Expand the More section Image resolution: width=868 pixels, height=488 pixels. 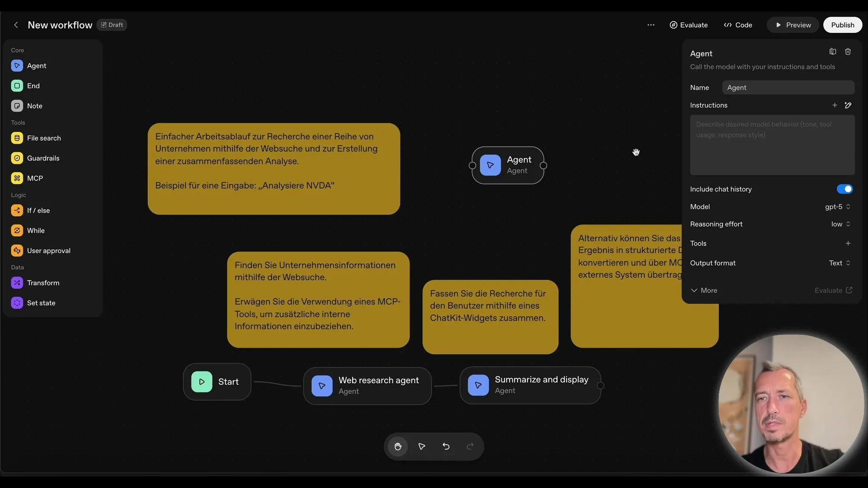tap(704, 291)
